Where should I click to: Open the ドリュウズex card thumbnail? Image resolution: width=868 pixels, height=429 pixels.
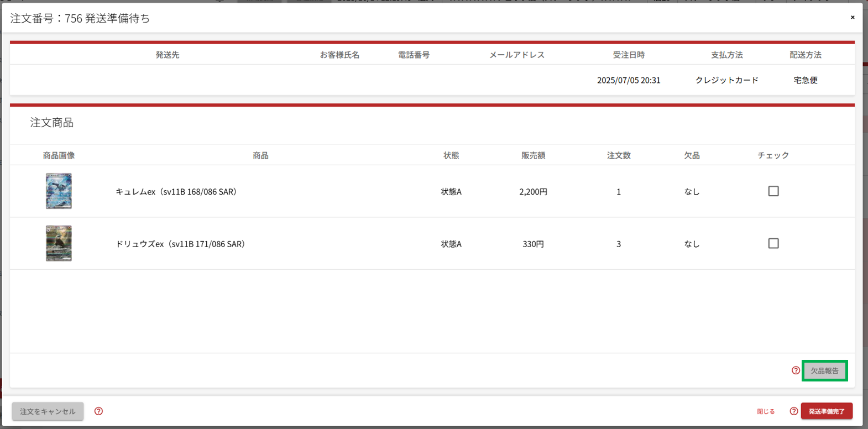coord(59,243)
